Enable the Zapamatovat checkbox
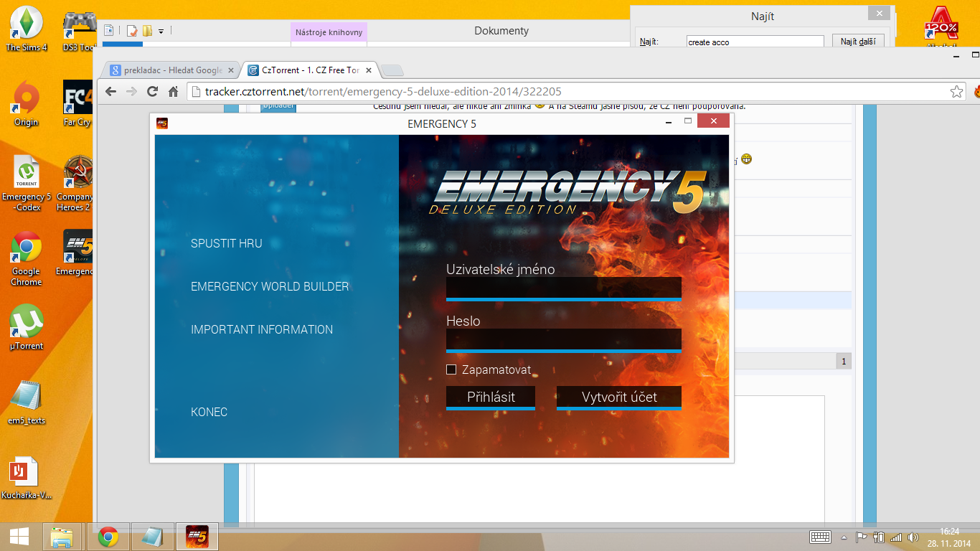 coord(451,369)
